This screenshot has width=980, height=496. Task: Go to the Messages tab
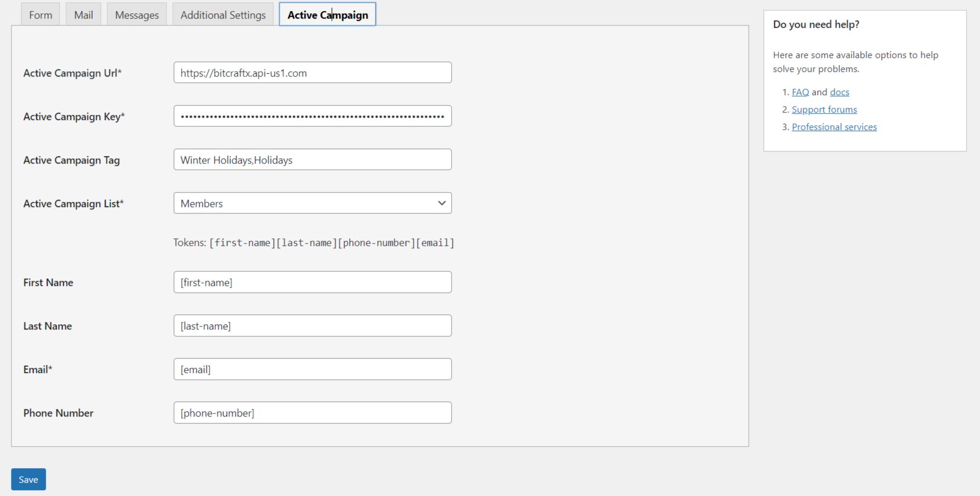137,15
